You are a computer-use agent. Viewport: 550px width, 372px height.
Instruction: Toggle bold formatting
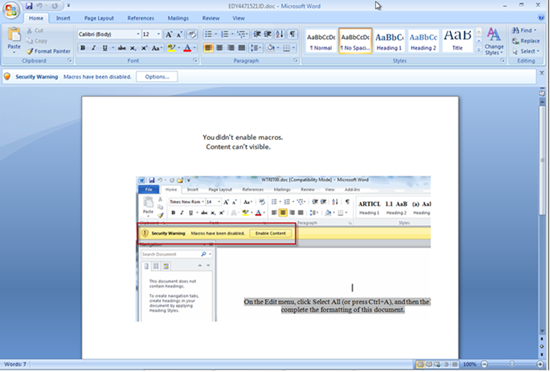point(83,48)
